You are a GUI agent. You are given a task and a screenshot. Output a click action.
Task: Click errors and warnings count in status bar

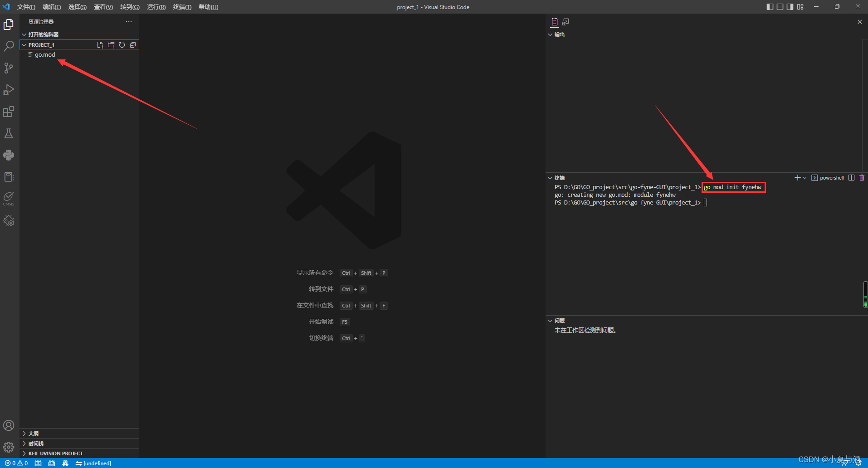[x=17, y=463]
